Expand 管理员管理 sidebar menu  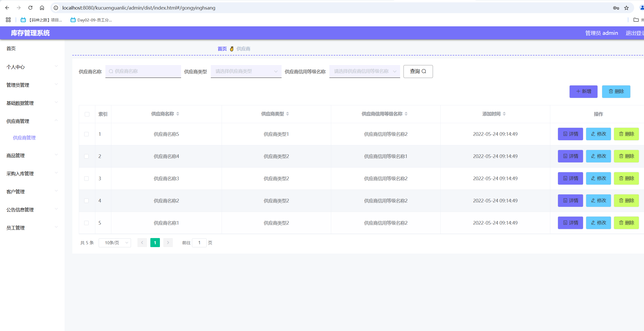32,85
